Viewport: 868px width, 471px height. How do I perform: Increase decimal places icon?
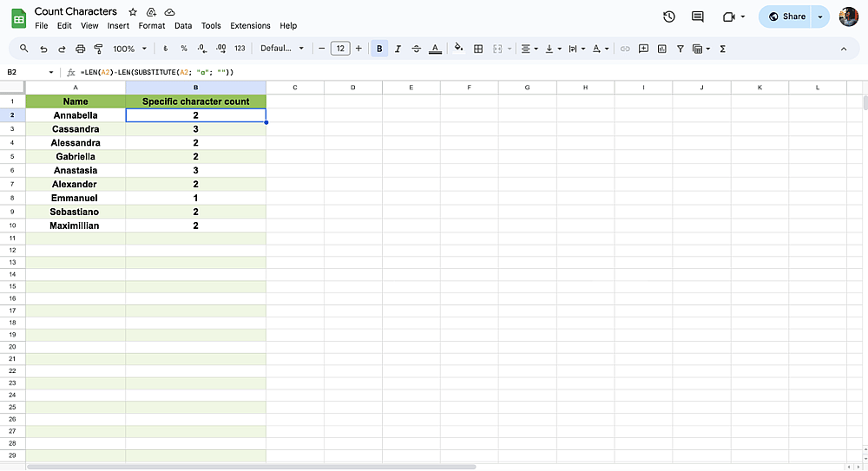pyautogui.click(x=220, y=49)
